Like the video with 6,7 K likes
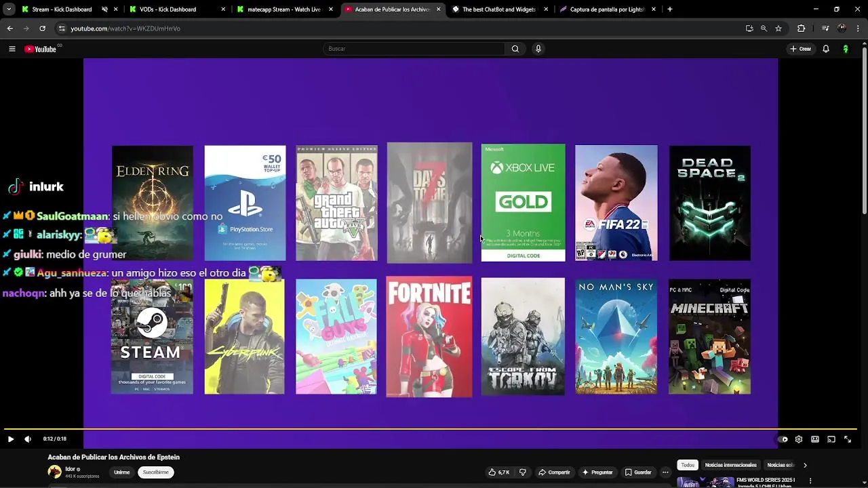The image size is (868, 488). point(499,472)
